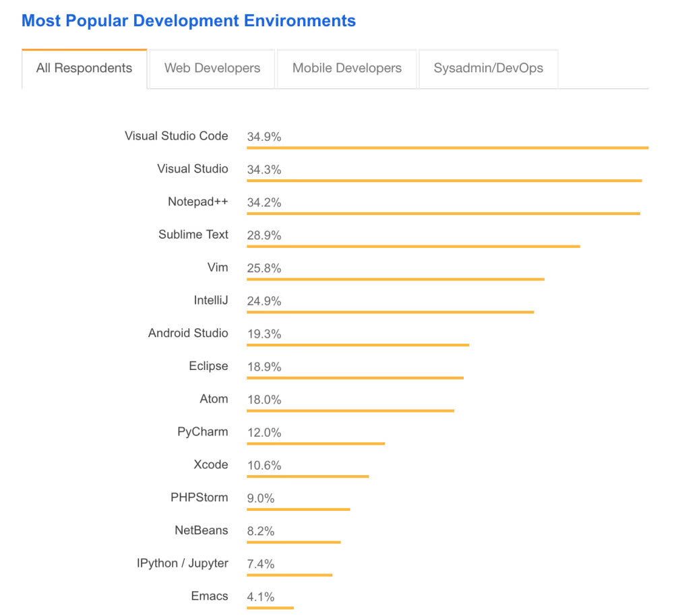Click the Android Studio label

coord(188,333)
